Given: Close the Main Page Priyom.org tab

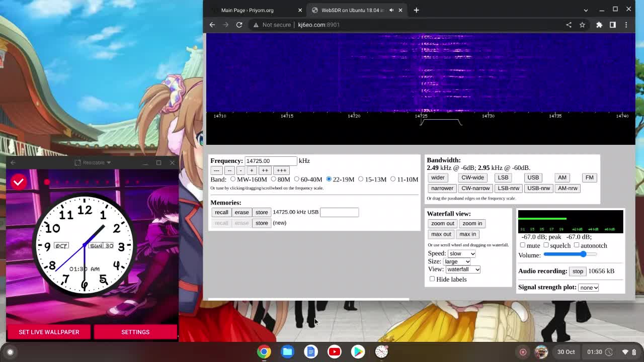Looking at the screenshot, I should 300,10.
